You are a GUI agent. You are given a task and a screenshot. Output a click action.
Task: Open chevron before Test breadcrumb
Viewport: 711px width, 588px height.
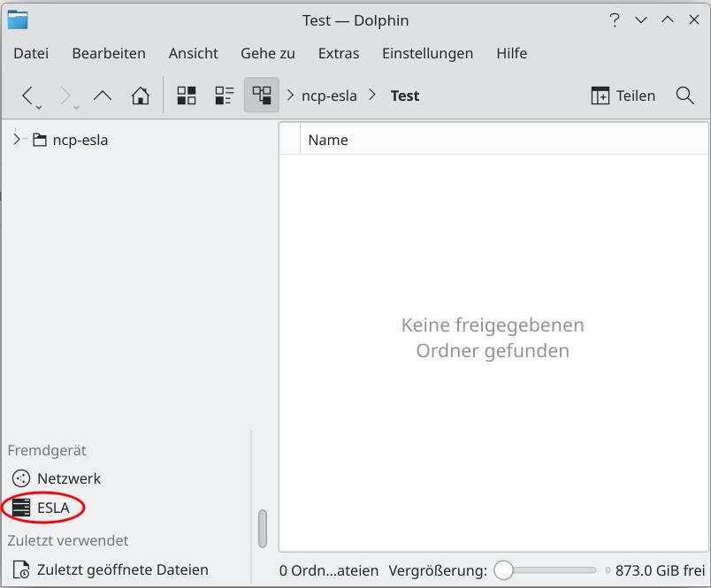(x=372, y=95)
